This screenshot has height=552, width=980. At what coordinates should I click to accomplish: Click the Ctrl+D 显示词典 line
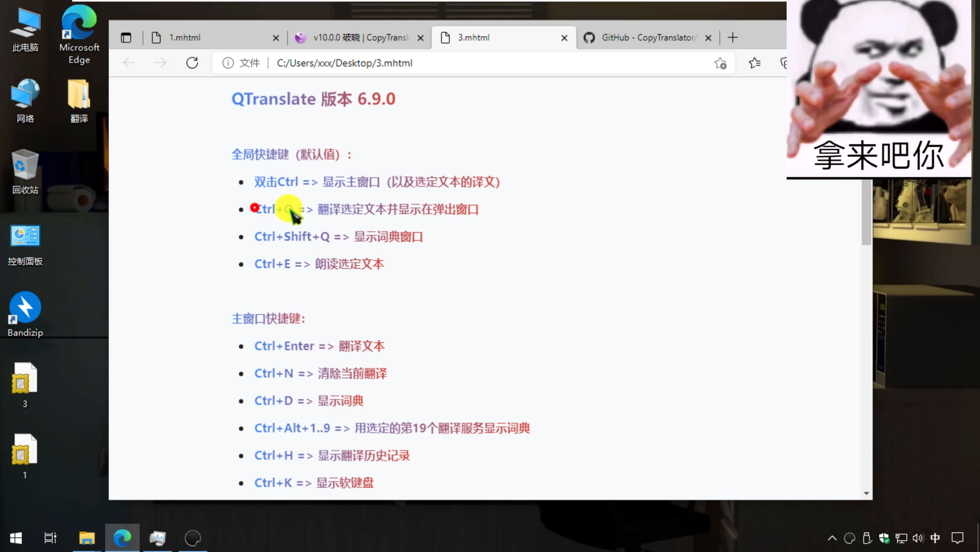click(309, 401)
